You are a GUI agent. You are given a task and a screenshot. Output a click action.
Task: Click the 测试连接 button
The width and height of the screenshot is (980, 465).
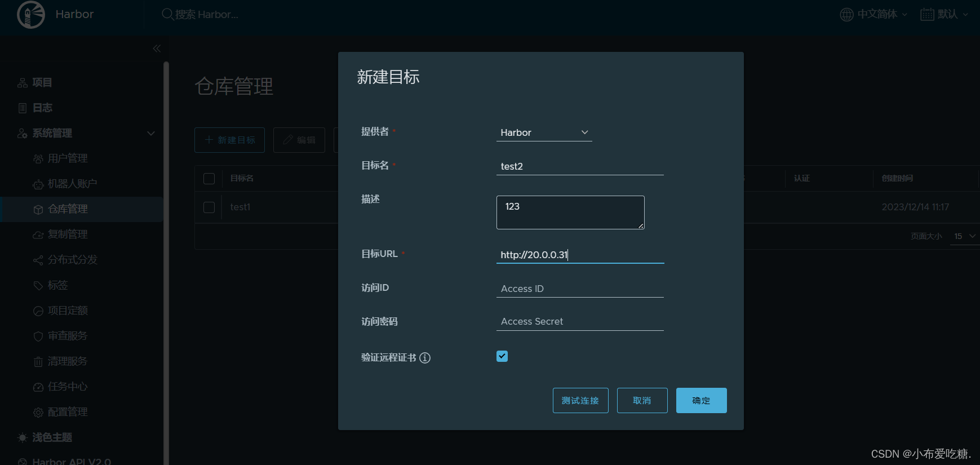(580, 401)
